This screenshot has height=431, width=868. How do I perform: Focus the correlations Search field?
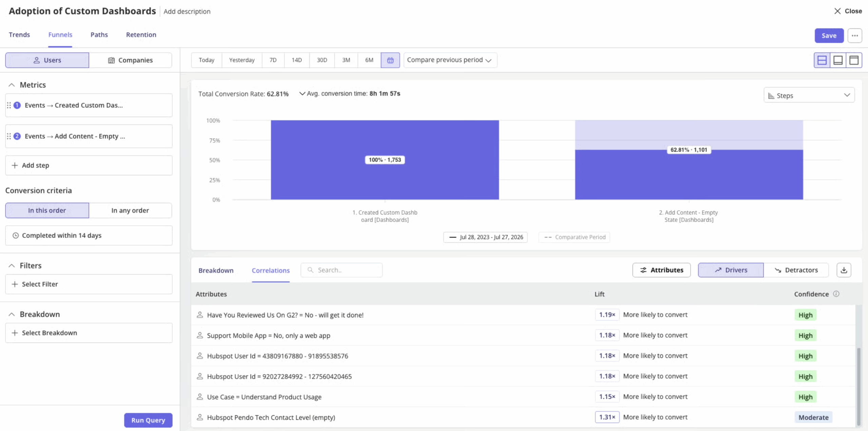pos(341,270)
